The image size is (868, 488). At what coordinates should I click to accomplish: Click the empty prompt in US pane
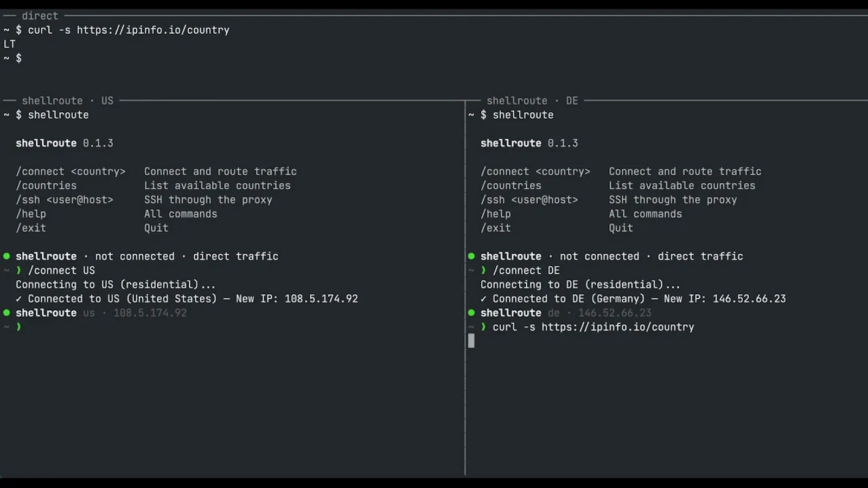(12, 327)
